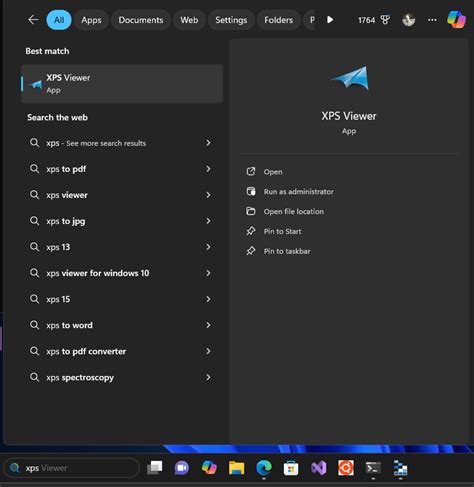Viewport: 474px width, 487px height.
Task: Choose Run as administrator
Action: click(299, 192)
